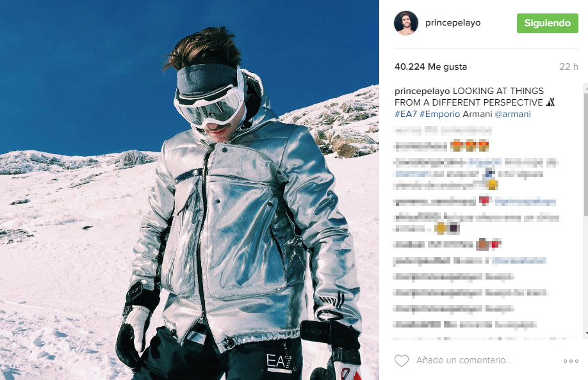588x380 pixels.
Task: Click the princepelayo name in caption
Action: [422, 91]
